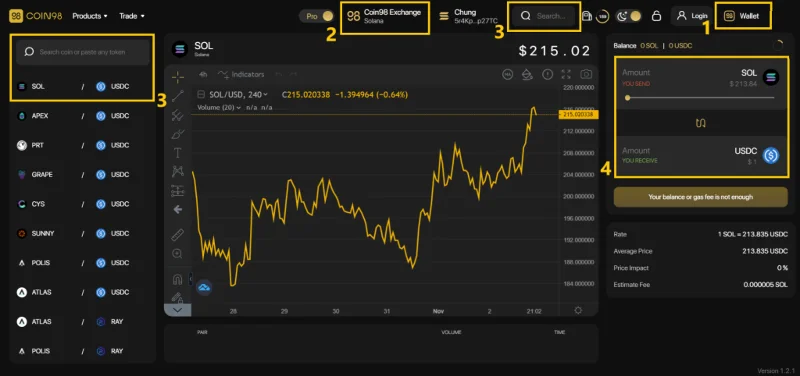
Task: Expand the Volume (20) indicator dropdown
Action: point(219,108)
